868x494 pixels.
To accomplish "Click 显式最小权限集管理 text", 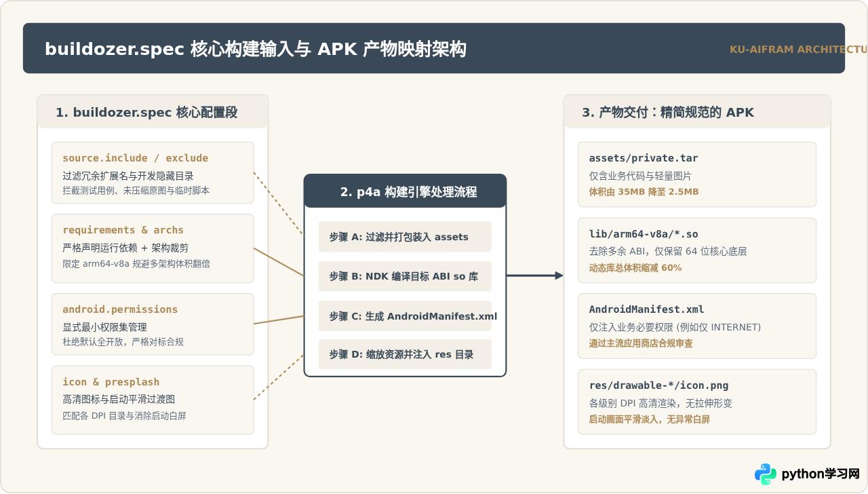I will click(104, 327).
